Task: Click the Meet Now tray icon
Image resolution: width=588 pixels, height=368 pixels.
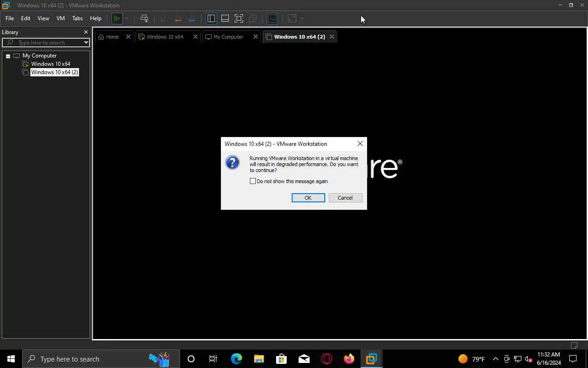Action: (x=507, y=359)
